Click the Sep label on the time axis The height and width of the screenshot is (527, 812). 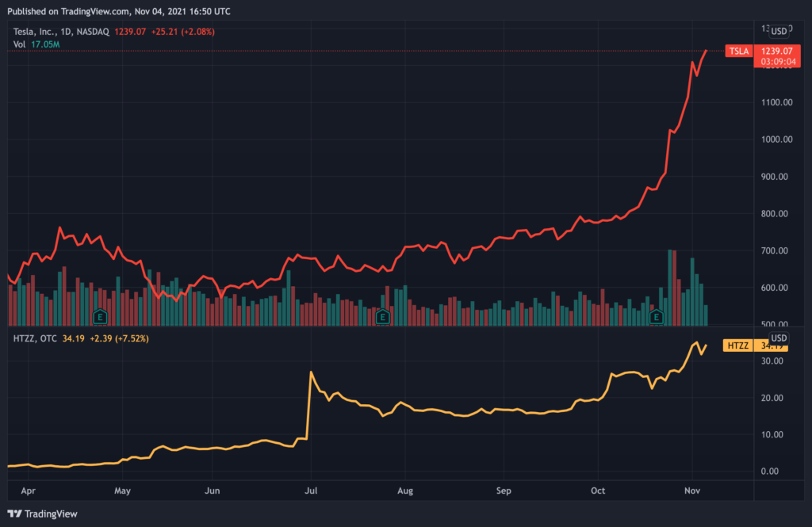point(504,491)
